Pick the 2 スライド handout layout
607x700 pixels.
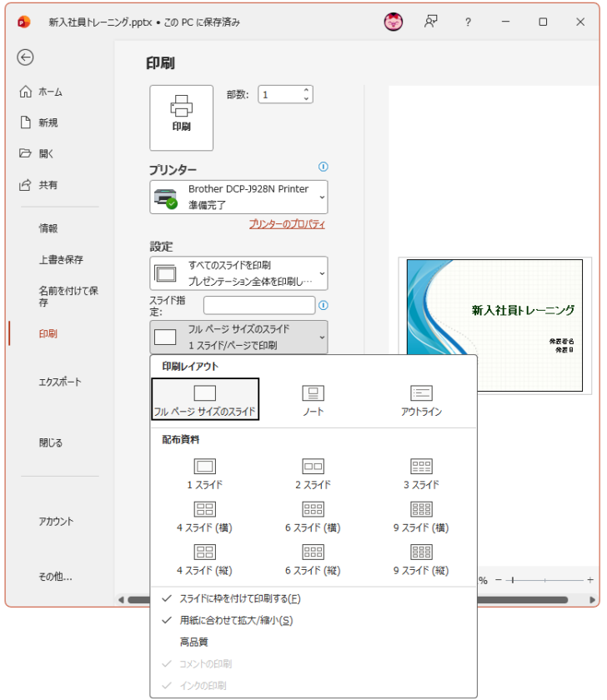pyautogui.click(x=313, y=467)
